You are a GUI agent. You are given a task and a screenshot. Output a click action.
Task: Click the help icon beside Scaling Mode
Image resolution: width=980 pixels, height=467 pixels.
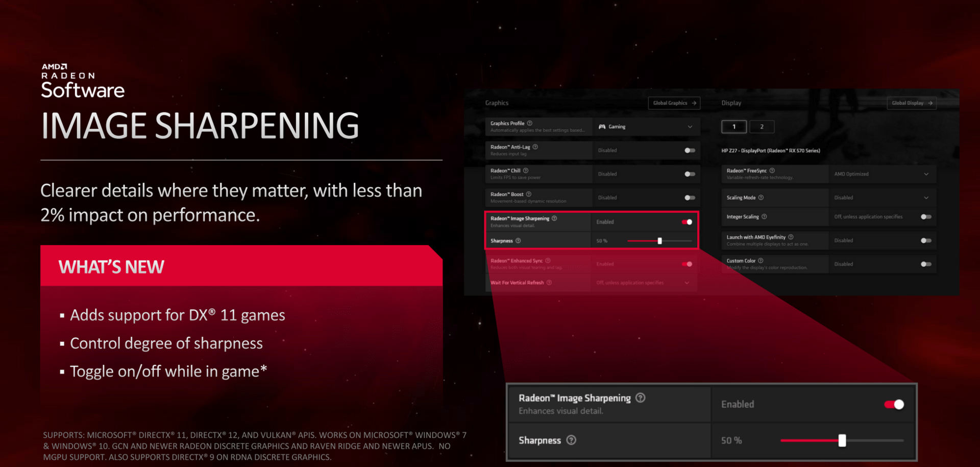tap(761, 198)
